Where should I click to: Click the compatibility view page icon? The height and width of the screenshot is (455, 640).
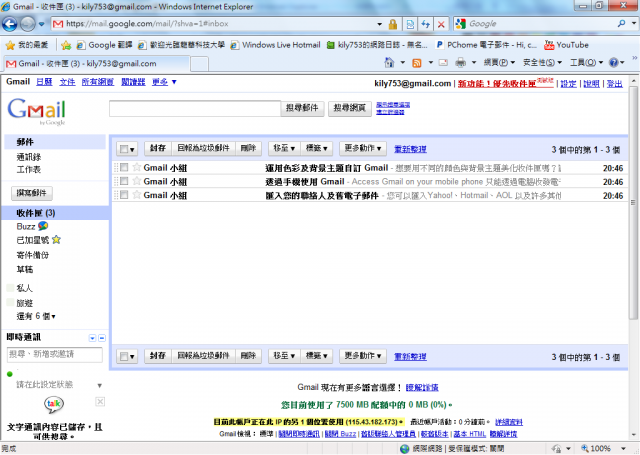(x=410, y=24)
